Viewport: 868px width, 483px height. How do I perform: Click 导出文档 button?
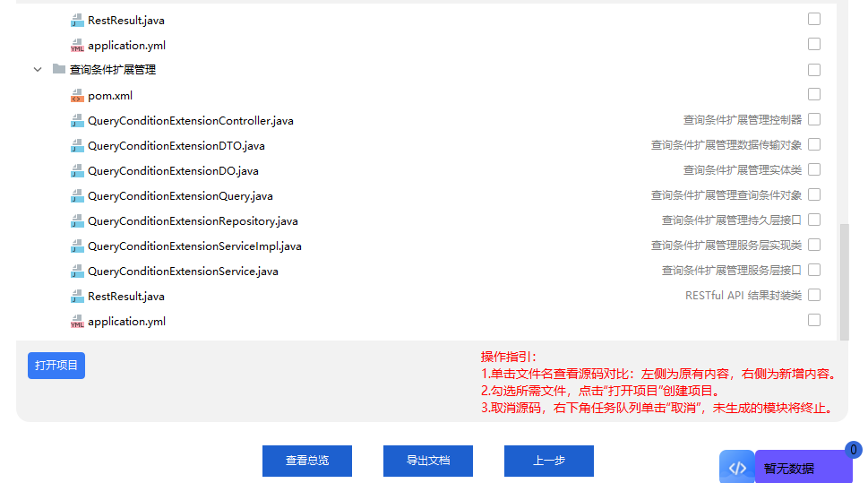[428, 461]
